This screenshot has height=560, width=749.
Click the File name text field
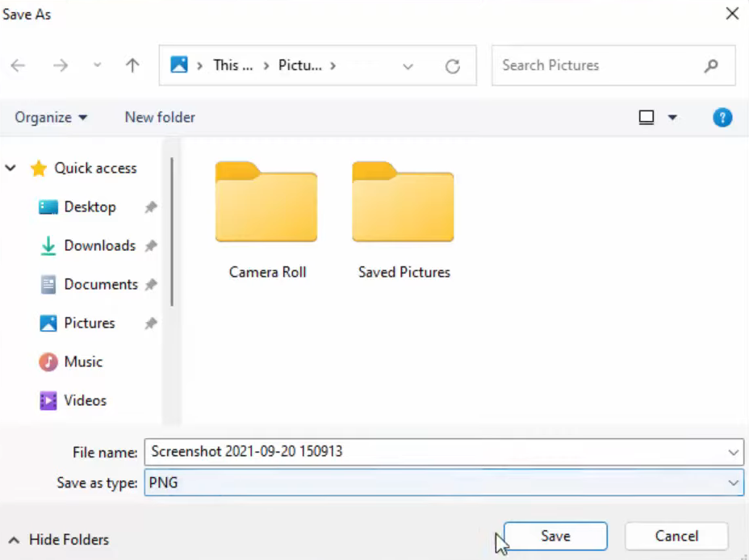436,452
